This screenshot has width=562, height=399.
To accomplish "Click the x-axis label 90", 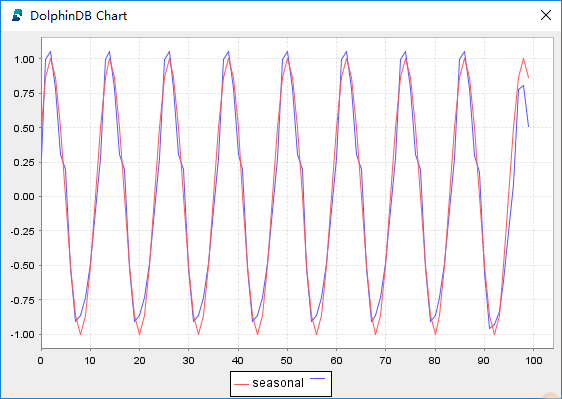I will [x=484, y=360].
